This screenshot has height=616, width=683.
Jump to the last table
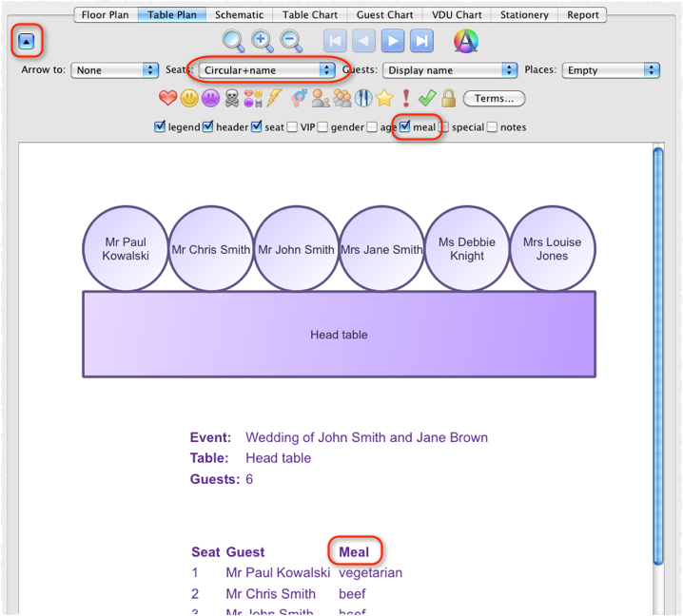[421, 41]
